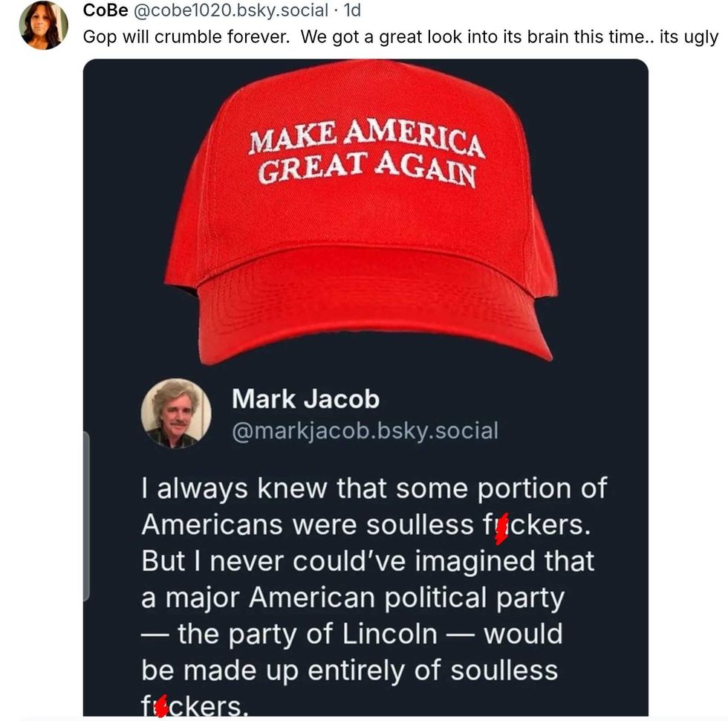Screen dimensions: 728x721
Task: Click the CoBe display name
Action: (x=105, y=10)
